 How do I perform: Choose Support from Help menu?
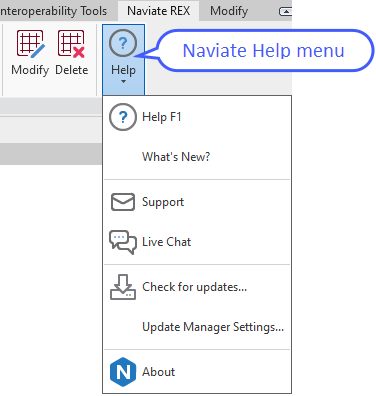tap(197, 202)
